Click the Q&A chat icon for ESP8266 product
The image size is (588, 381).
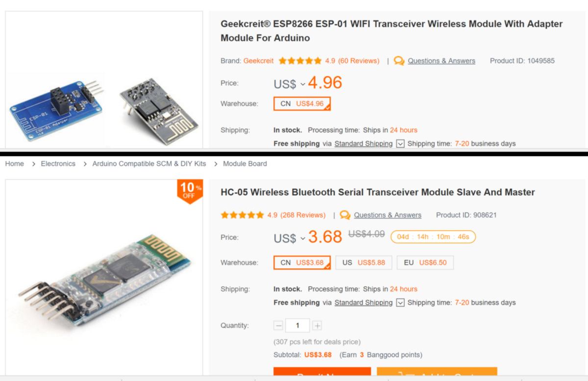[399, 61]
